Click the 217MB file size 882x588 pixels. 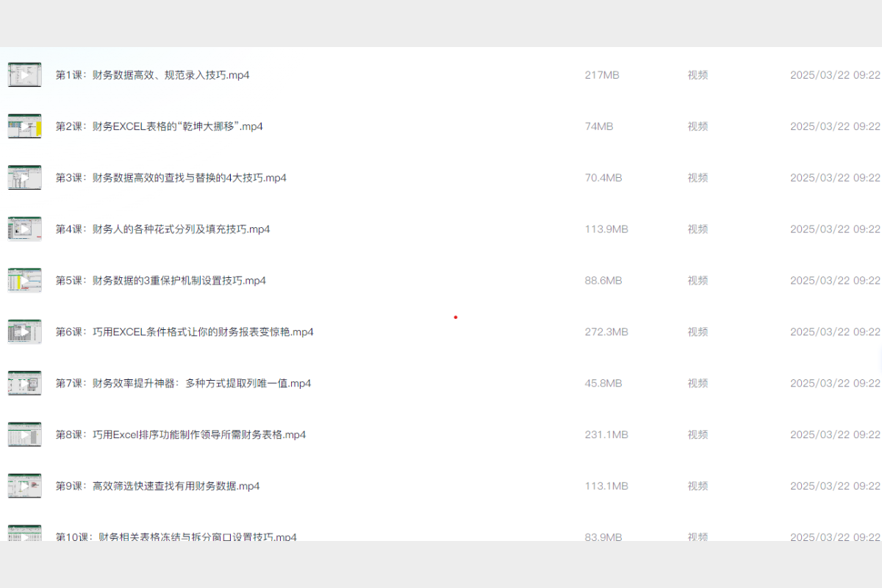(602, 75)
